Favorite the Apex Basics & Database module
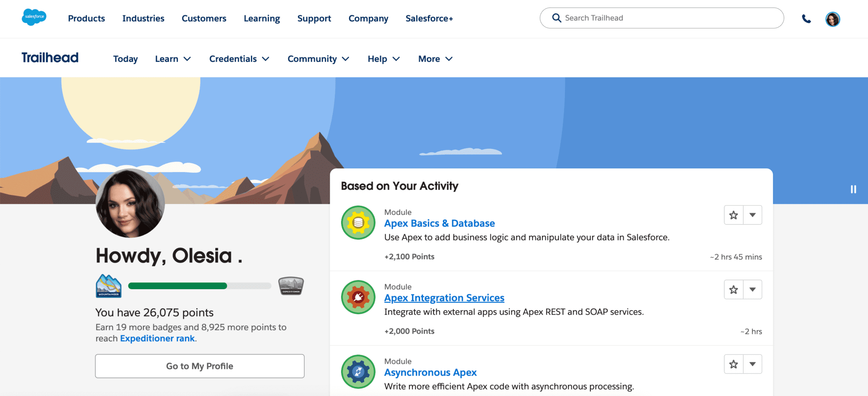 point(733,215)
